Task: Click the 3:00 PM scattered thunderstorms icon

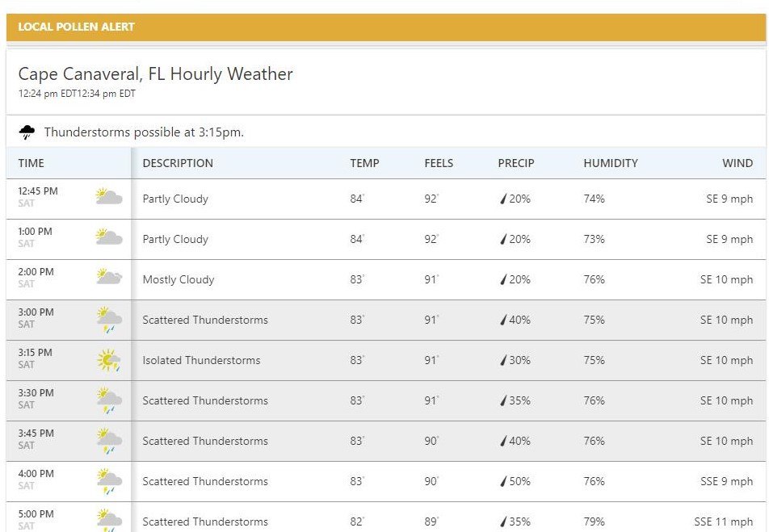Action: coord(109,320)
